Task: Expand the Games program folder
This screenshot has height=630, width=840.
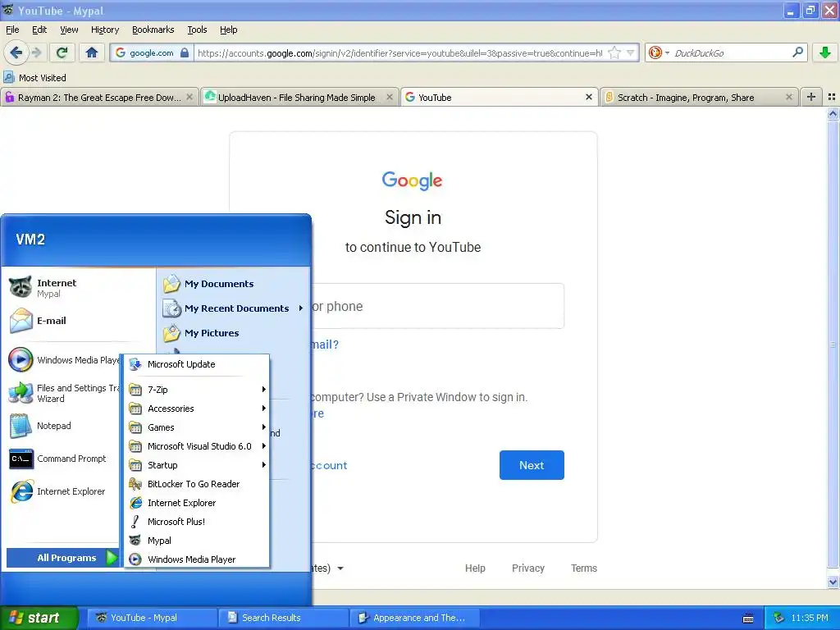Action: [x=197, y=427]
